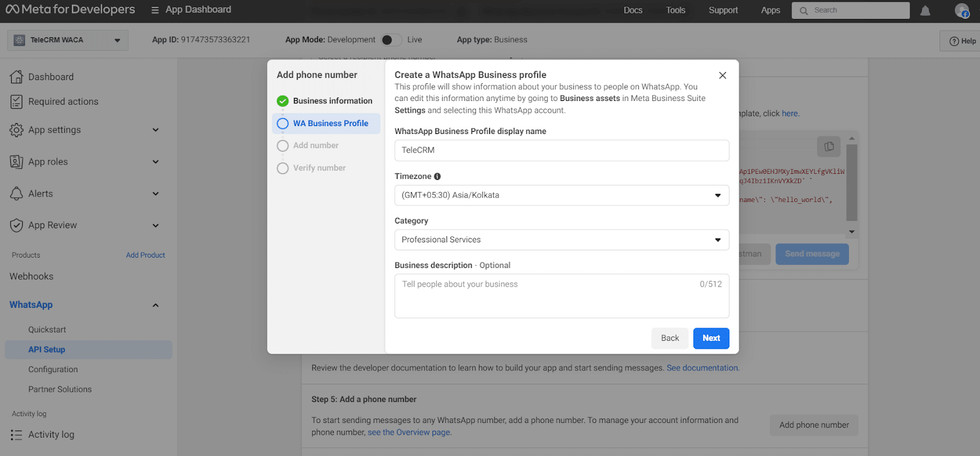Image resolution: width=980 pixels, height=456 pixels.
Task: Collapse the WhatsApp section chevron
Action: (x=156, y=305)
